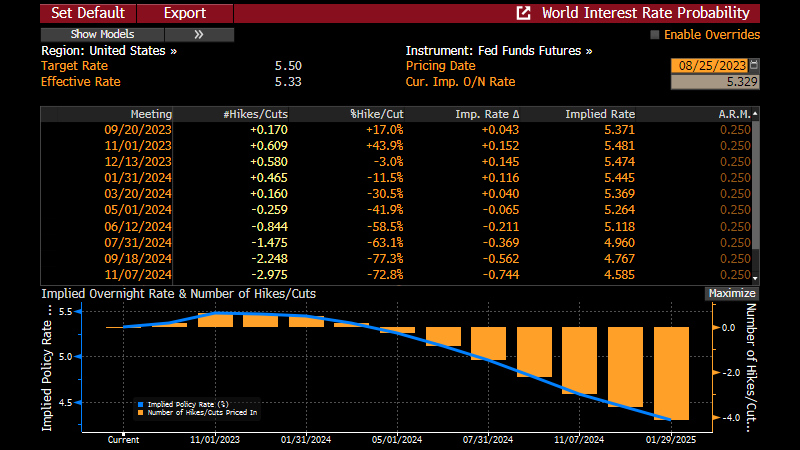800x450 pixels.
Task: Click the calendar icon in Pricing Date field
Action: coord(754,66)
